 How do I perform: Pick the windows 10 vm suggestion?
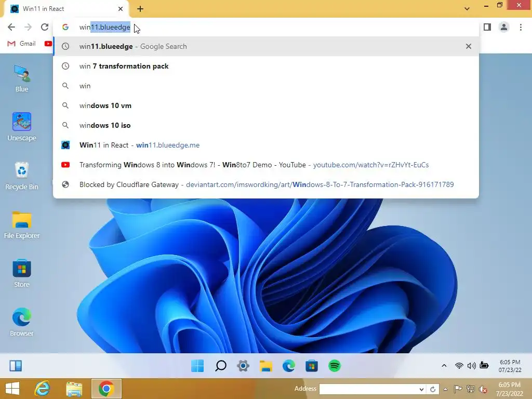click(266, 105)
